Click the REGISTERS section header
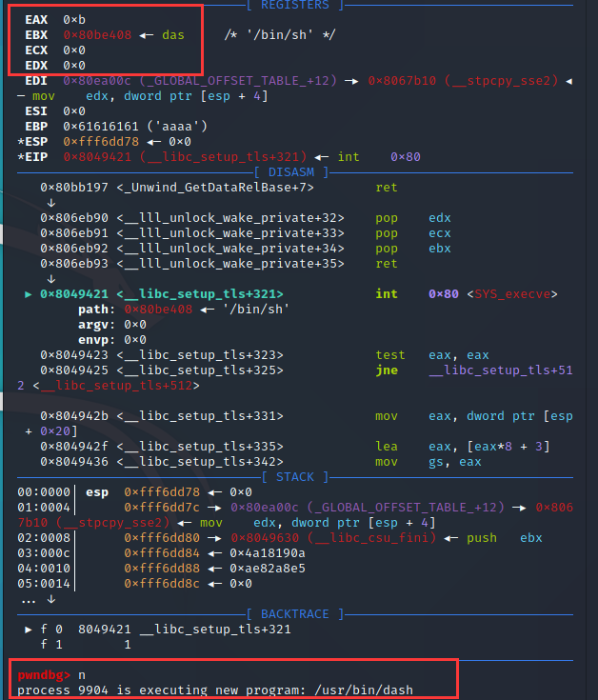598x700 pixels. coord(295,5)
